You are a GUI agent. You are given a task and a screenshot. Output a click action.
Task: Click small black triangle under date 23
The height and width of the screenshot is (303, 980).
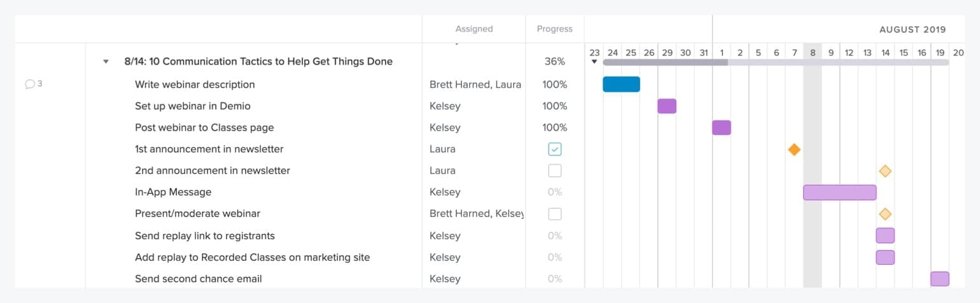[x=594, y=62]
